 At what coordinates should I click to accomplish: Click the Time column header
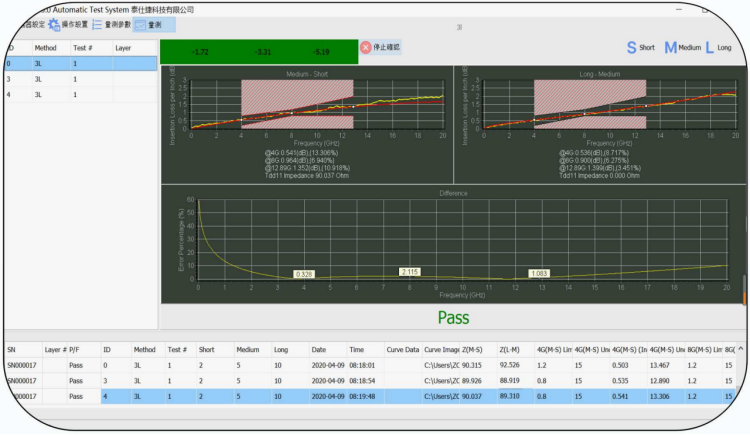click(356, 350)
